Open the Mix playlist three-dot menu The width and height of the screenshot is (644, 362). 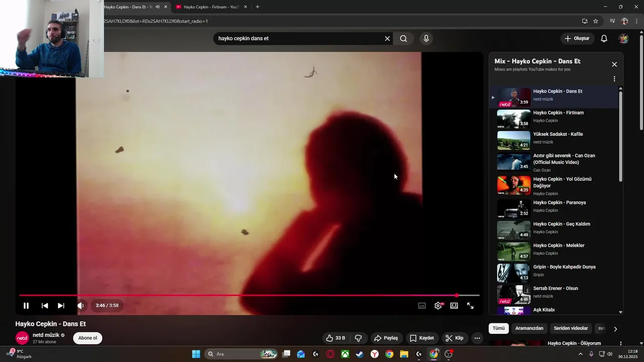614,79
